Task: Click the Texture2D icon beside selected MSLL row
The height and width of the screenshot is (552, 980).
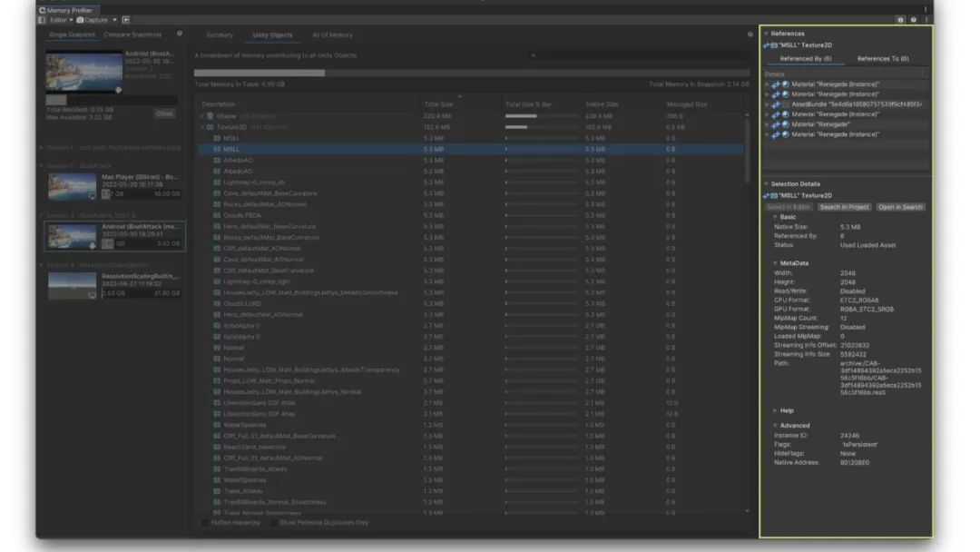Action: coord(217,149)
